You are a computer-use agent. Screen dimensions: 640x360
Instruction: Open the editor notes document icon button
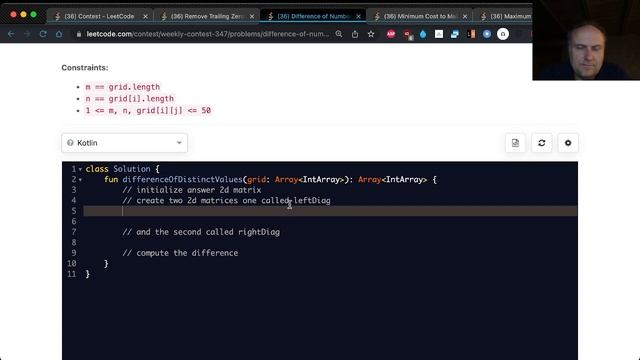pos(515,143)
